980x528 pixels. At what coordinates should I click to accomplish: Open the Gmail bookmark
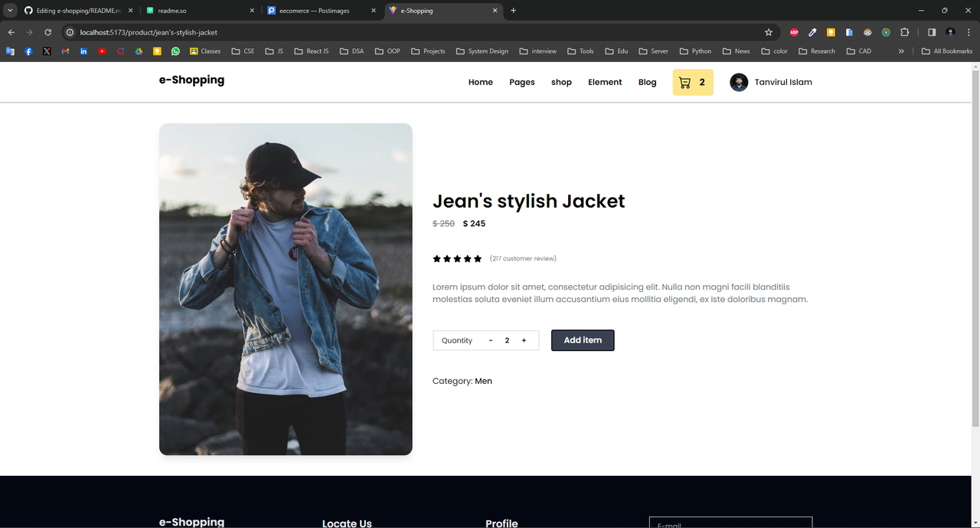coord(65,51)
